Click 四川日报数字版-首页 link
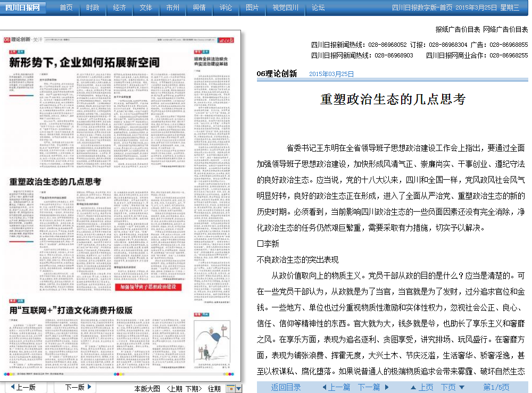Viewport: 532px width, 393px height. coord(422,7)
